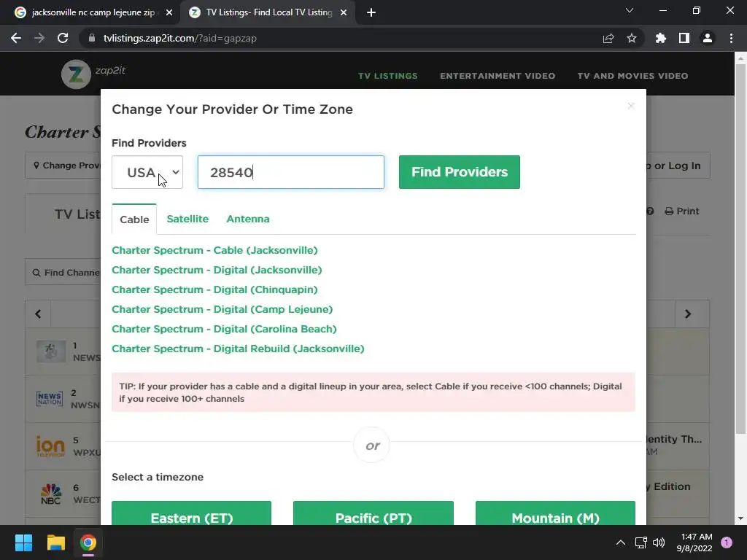
Task: Open TV LISTINGS in site navigation
Action: point(388,76)
